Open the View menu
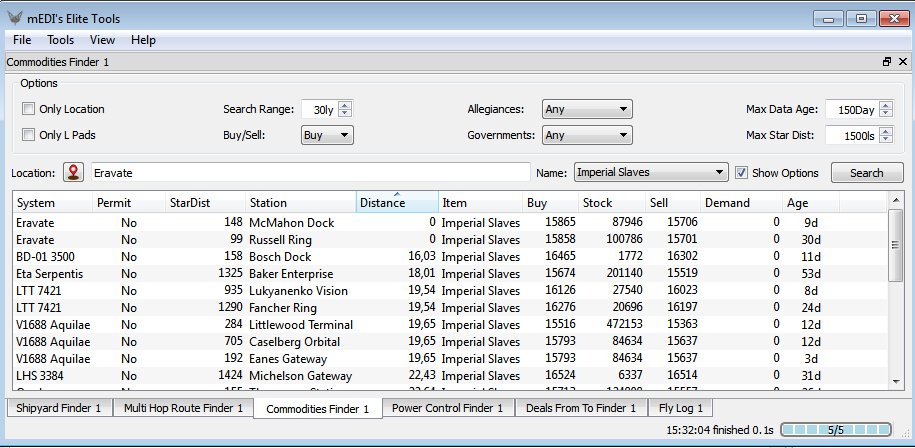This screenshot has width=915, height=448. (x=102, y=40)
